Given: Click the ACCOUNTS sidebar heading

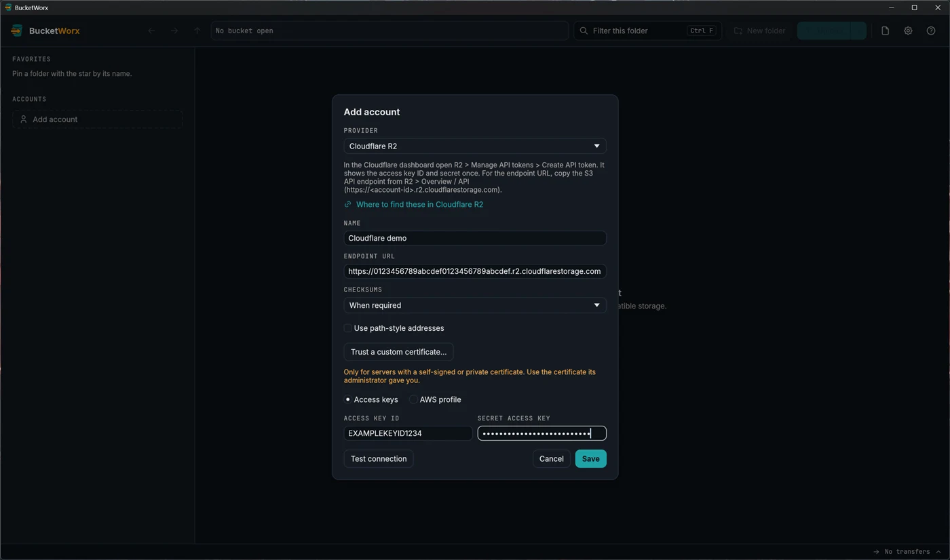Looking at the screenshot, I should click(29, 99).
